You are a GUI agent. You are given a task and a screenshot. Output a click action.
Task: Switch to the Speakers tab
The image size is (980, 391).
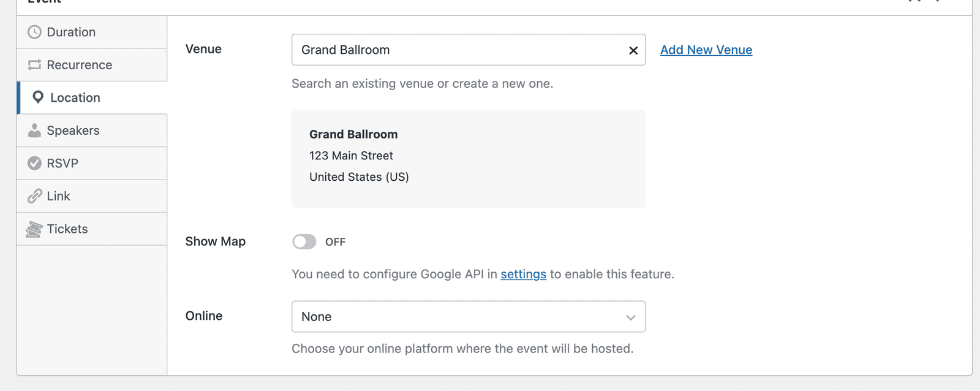[92, 131]
